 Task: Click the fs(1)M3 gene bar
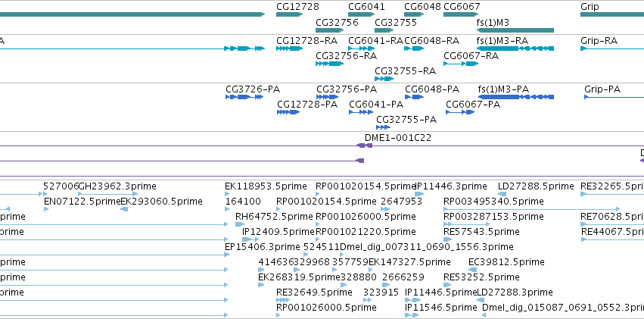(515, 30)
